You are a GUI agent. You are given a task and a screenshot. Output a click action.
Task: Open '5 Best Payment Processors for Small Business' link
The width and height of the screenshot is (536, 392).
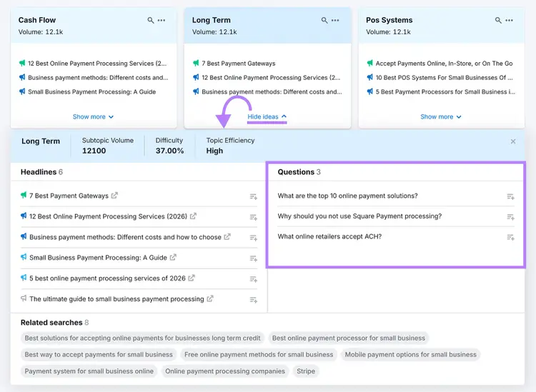click(x=445, y=92)
